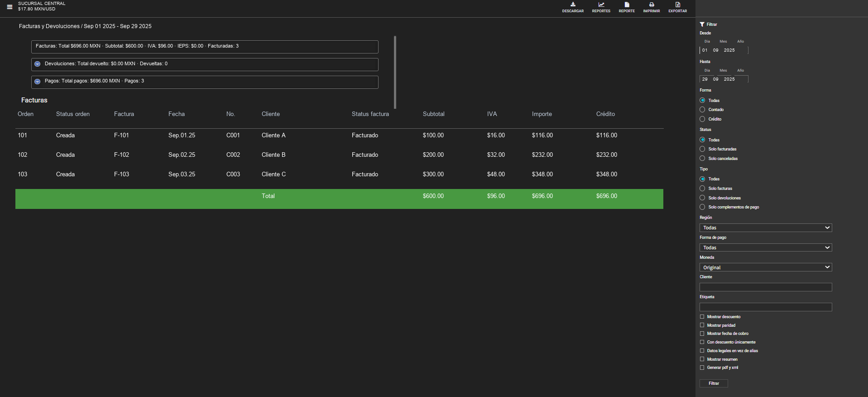
Task: Click the Cliente filter input field
Action: click(x=766, y=287)
